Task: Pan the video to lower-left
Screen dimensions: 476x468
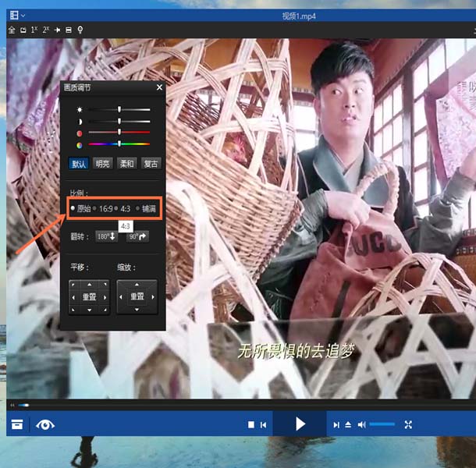Action: tap(73, 310)
